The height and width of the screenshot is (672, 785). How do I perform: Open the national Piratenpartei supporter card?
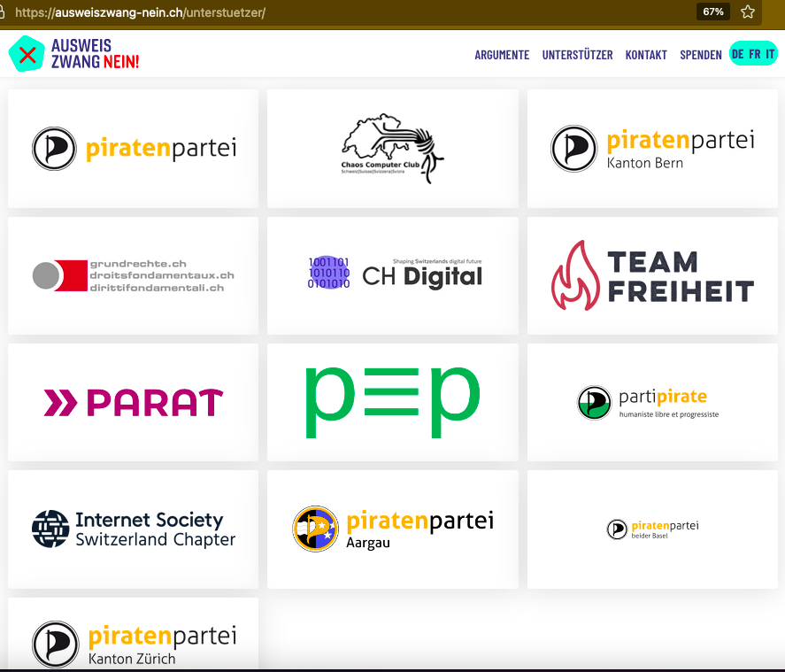click(x=133, y=149)
